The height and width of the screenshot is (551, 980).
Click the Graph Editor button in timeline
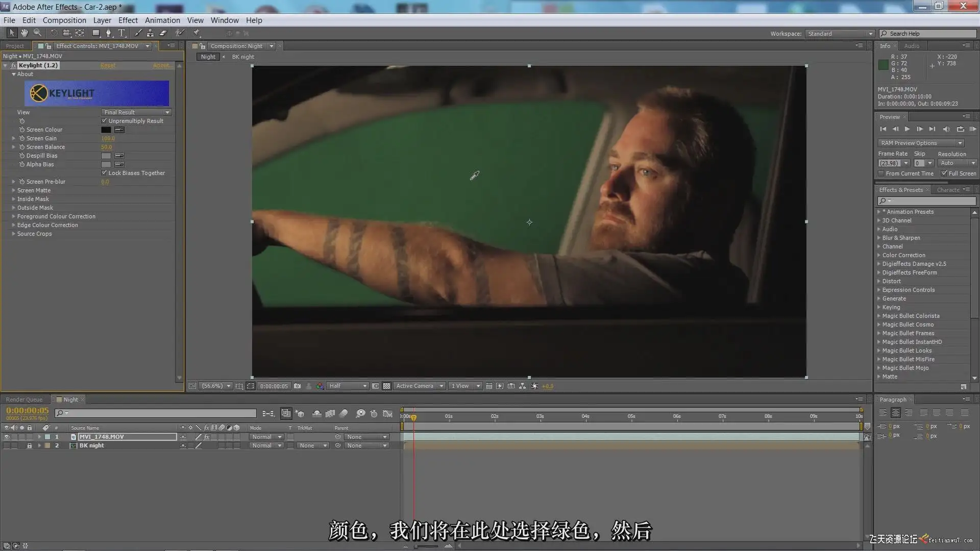(x=388, y=413)
